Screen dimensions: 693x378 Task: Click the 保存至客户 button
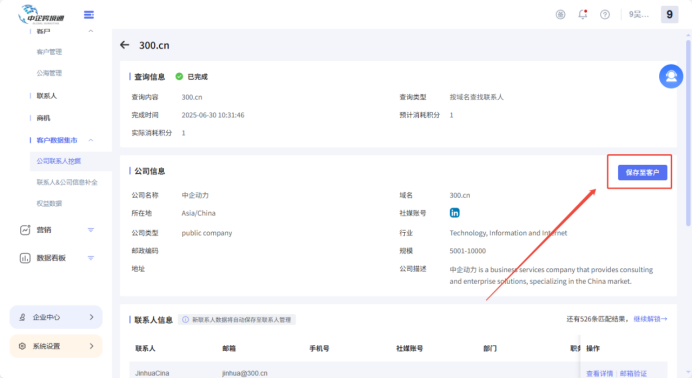coord(642,172)
